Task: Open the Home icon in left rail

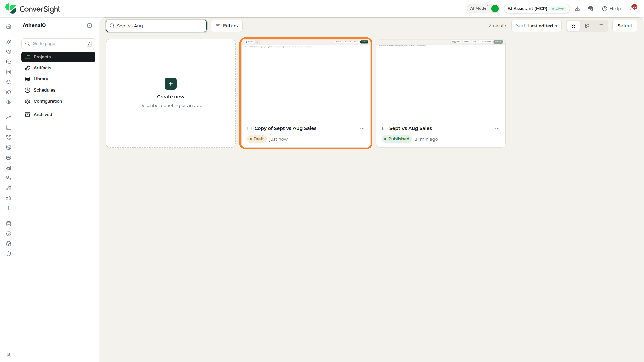Action: (9, 26)
